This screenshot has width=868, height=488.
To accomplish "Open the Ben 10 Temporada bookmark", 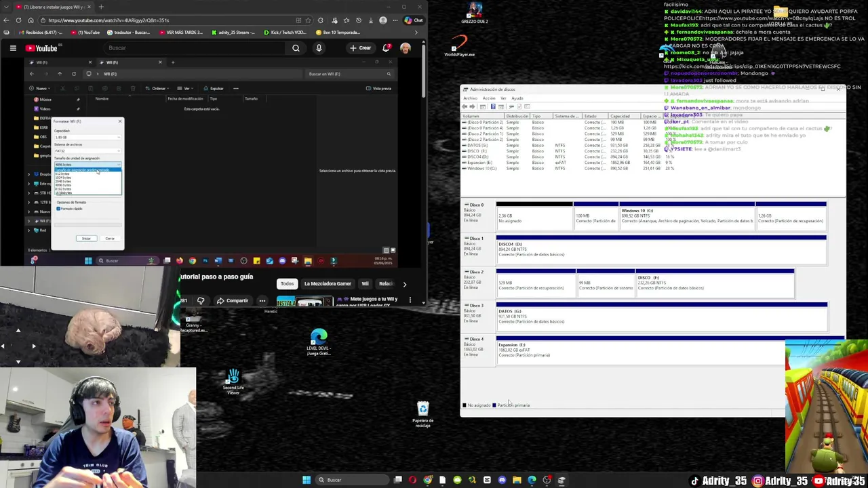I will 338,33.
